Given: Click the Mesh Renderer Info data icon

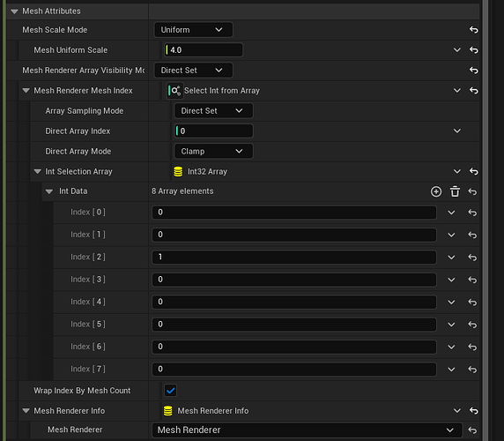Looking at the screenshot, I should click(168, 411).
